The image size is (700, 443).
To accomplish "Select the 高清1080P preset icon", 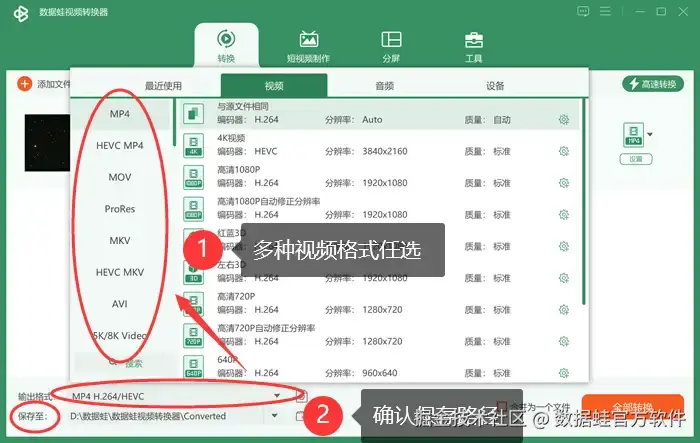I will pyautogui.click(x=193, y=177).
